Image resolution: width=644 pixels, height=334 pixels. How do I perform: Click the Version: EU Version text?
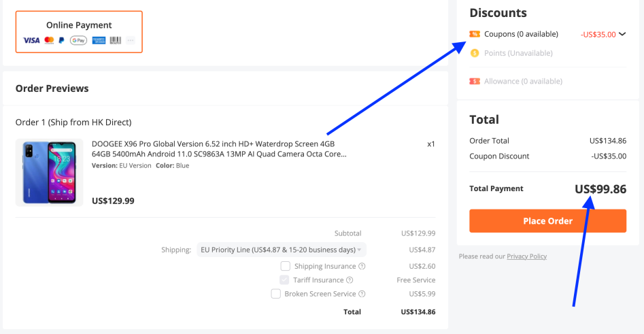tap(122, 165)
